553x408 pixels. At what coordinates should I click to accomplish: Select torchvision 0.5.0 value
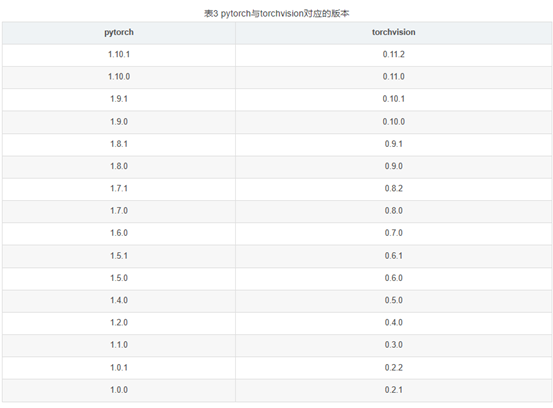coord(393,300)
